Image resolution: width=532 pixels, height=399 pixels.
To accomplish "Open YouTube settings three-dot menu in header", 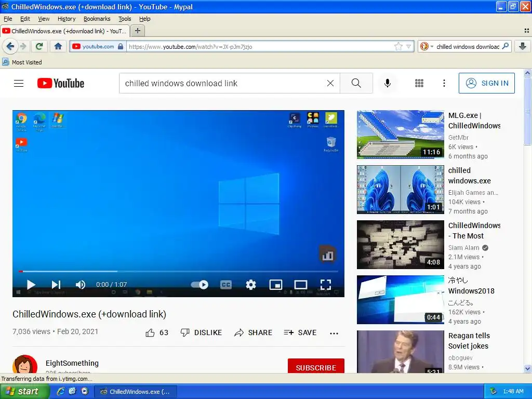I will coord(444,83).
